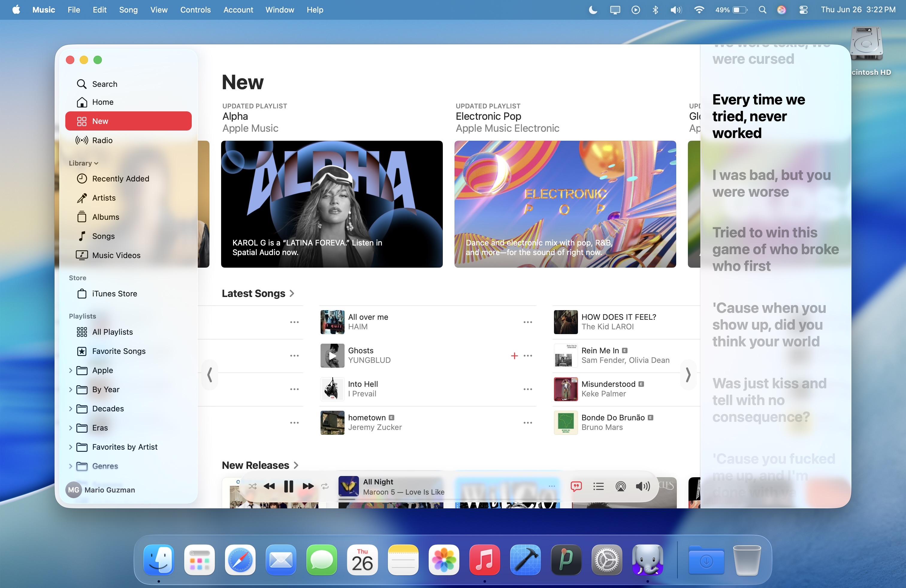Screen dimensions: 906x588
Task: Go back to the previous track
Action: pos(269,486)
